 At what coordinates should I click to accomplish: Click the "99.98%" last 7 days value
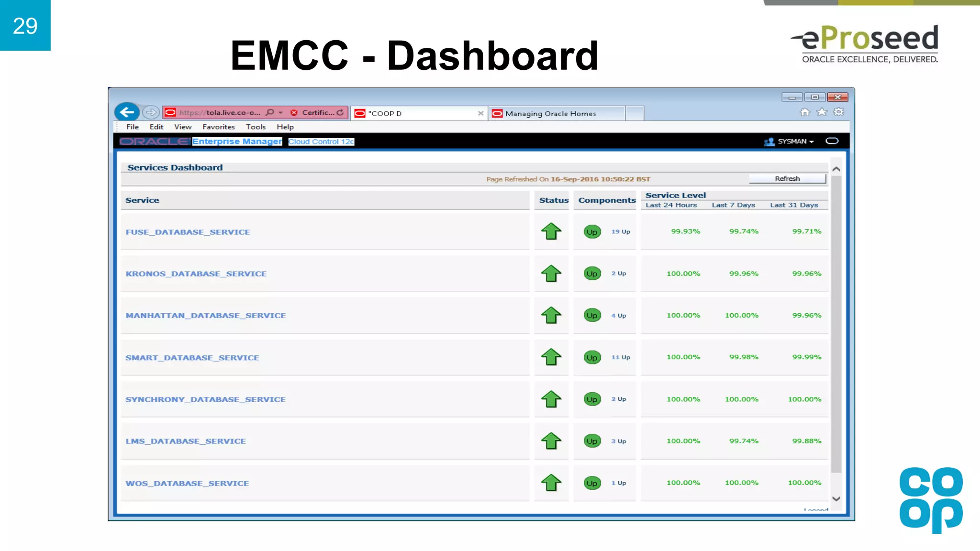(744, 357)
